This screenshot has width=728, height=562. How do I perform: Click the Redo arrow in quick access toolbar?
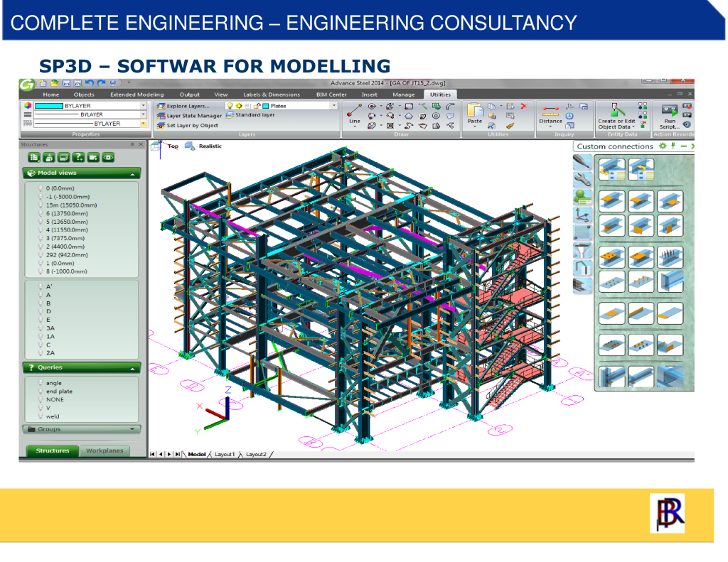(101, 83)
